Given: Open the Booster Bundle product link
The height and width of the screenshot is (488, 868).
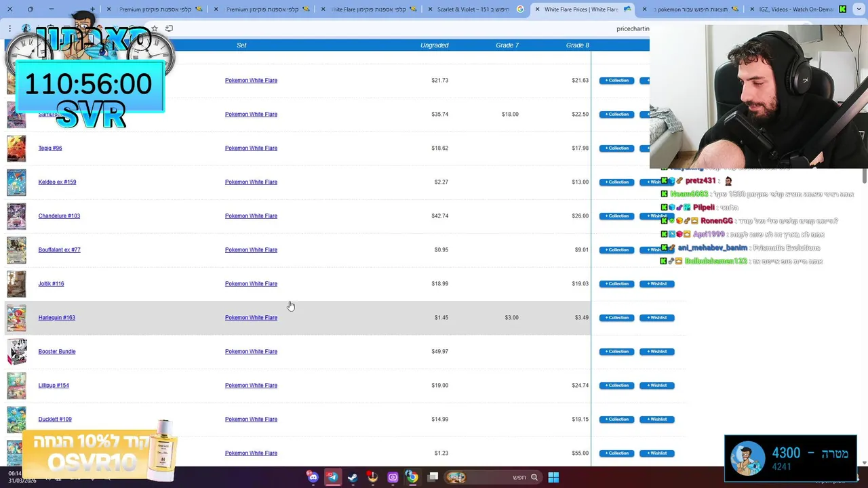Looking at the screenshot, I should click(57, 352).
